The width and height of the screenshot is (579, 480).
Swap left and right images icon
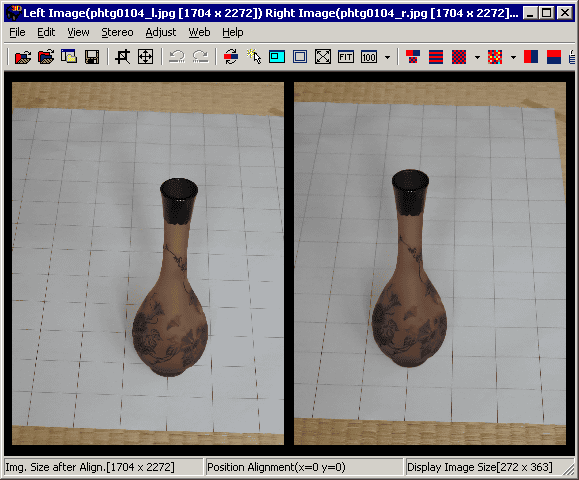pyautogui.click(x=231, y=57)
